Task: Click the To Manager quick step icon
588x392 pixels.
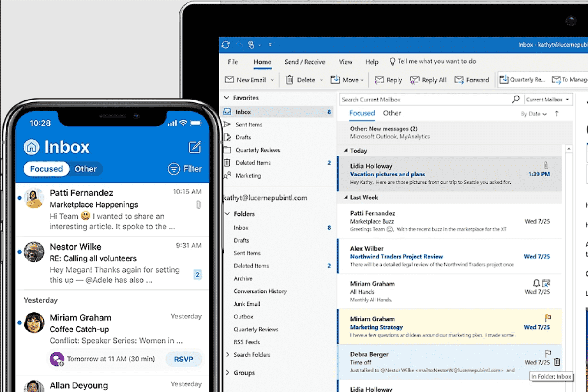Action: (556, 80)
